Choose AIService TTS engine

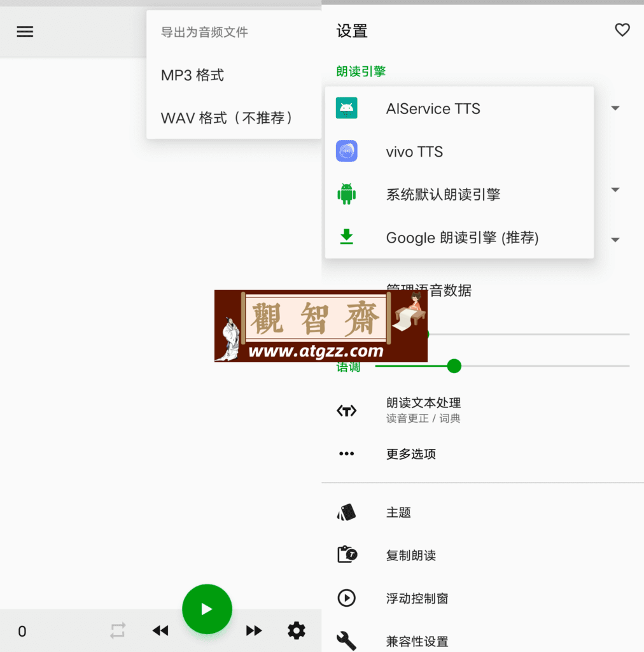point(459,108)
